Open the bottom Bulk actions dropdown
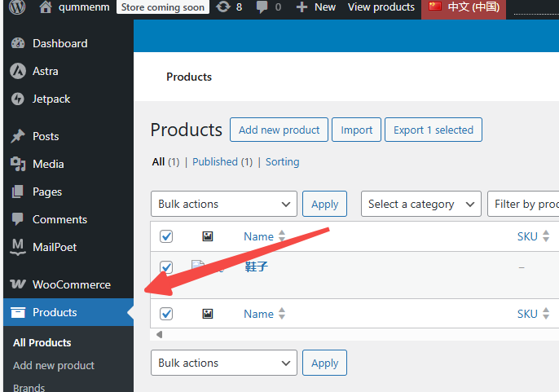This screenshot has width=559, height=392. [224, 363]
